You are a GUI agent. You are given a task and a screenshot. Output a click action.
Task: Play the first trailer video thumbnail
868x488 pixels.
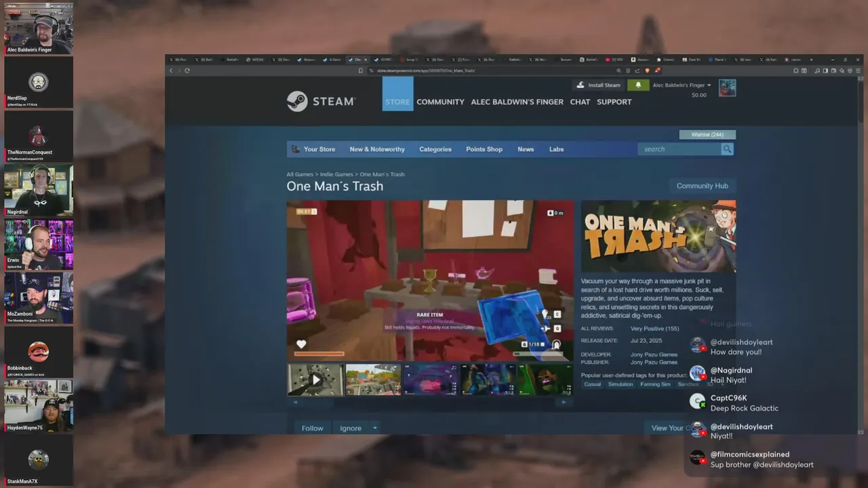315,380
